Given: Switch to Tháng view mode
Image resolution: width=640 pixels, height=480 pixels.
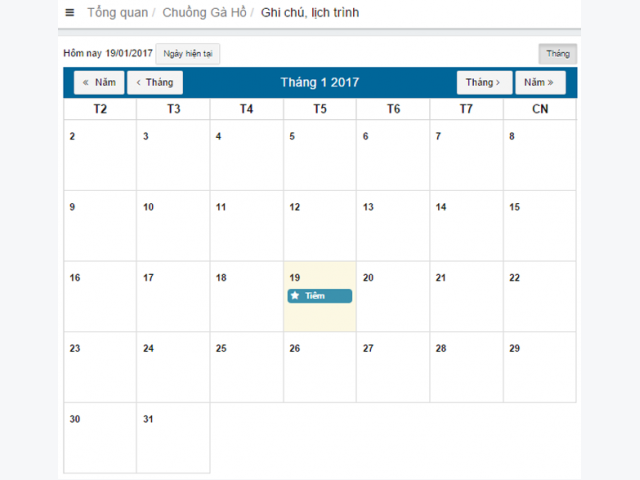Looking at the screenshot, I should pyautogui.click(x=558, y=54).
